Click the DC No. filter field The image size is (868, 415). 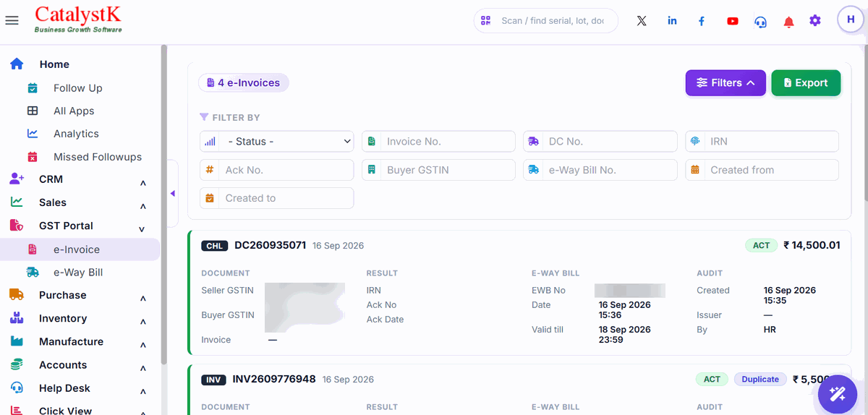coord(600,142)
